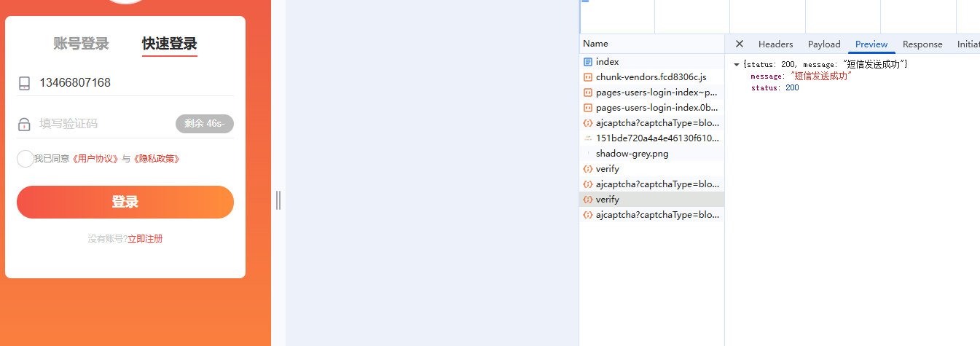980x346 pixels.
Task: Open the partially visible Initiator tab
Action: click(968, 44)
